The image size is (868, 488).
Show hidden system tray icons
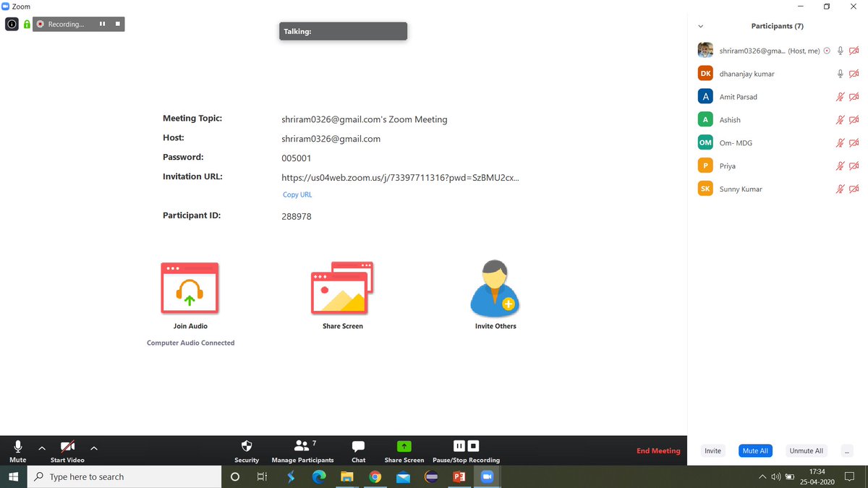762,476
